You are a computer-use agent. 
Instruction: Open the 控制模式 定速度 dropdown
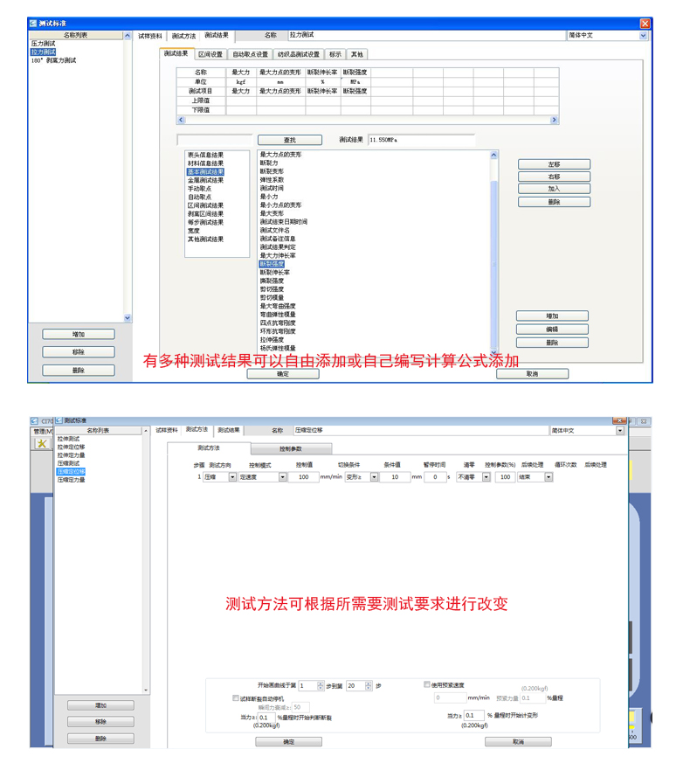point(282,477)
